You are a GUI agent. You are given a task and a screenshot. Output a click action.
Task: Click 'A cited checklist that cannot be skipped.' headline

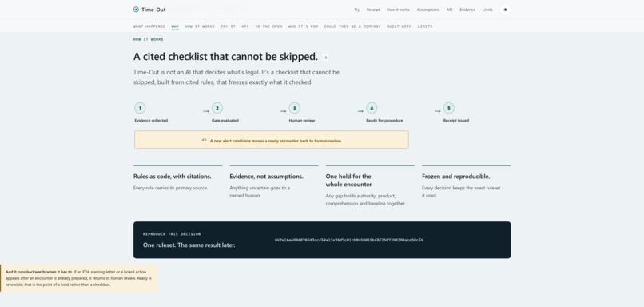225,57
